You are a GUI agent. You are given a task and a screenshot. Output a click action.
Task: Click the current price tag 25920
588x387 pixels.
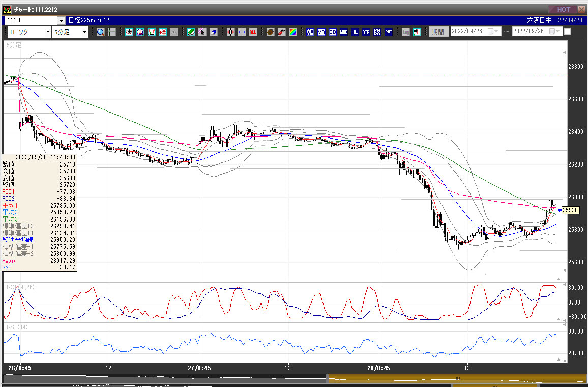(x=570, y=210)
